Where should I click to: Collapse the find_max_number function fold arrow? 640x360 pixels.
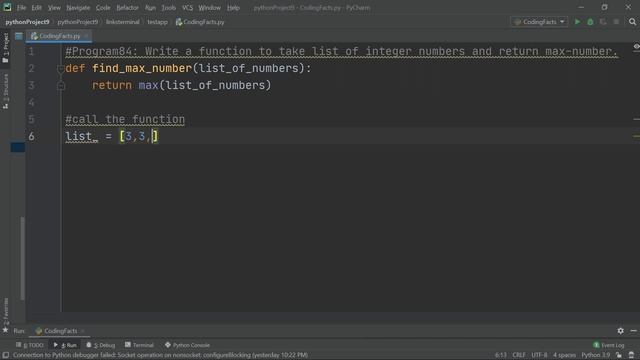click(x=61, y=69)
